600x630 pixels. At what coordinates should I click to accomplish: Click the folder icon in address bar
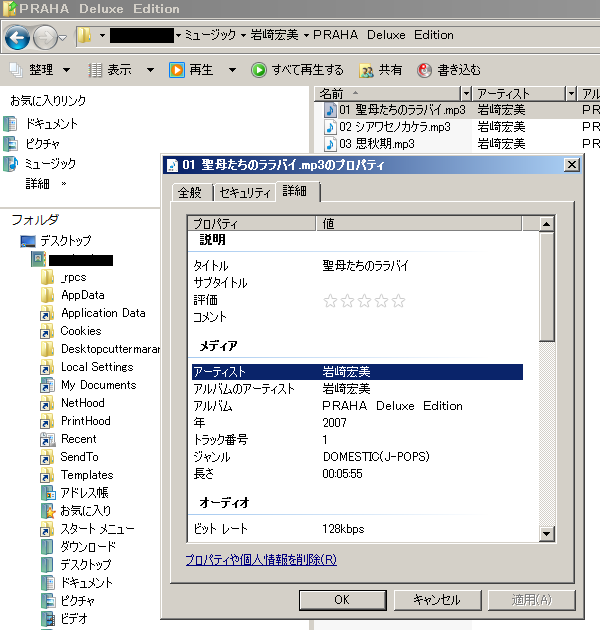coord(84,36)
